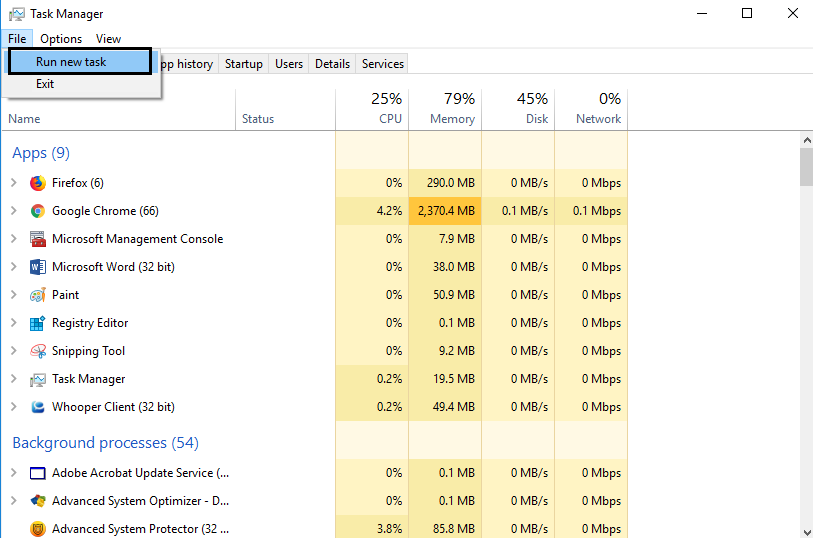Click the Advanced System Protector shield icon
Screen dimensions: 813x538
38,529
